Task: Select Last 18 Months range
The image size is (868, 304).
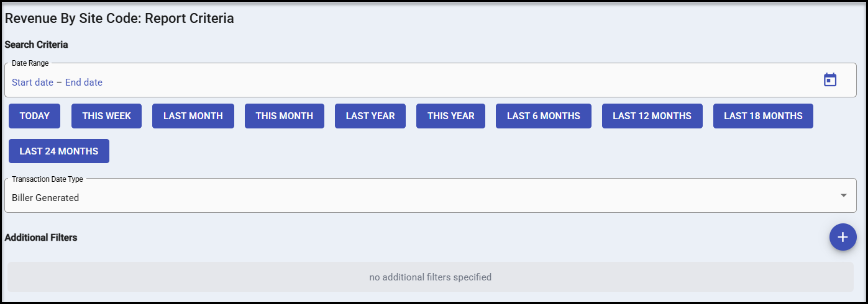Action: (763, 116)
